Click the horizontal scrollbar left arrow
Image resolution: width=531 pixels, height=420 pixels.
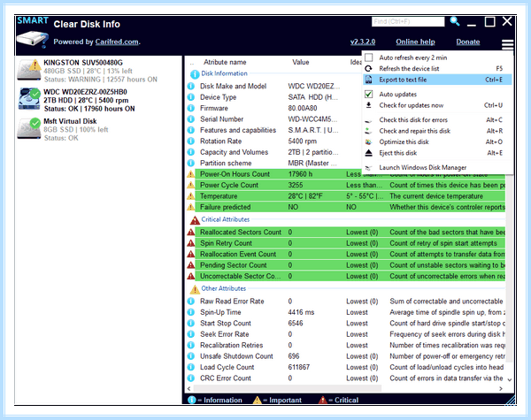point(189,388)
